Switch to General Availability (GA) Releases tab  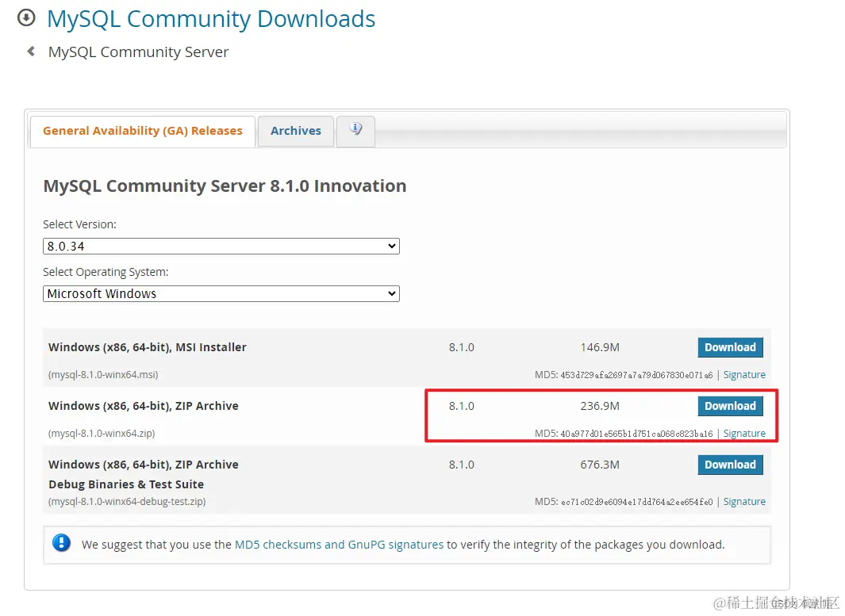pos(143,131)
